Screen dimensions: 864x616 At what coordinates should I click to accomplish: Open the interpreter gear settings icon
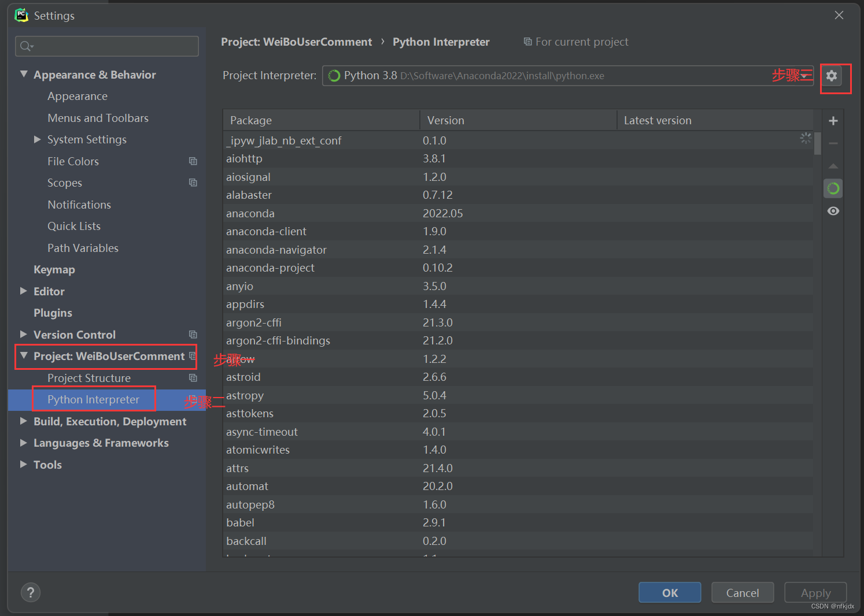tap(832, 76)
